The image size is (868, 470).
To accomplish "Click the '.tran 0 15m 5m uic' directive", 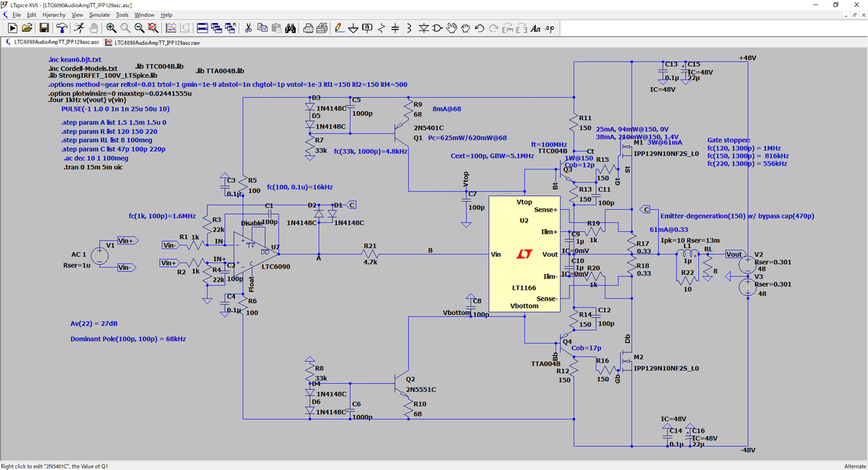I will click(95, 166).
